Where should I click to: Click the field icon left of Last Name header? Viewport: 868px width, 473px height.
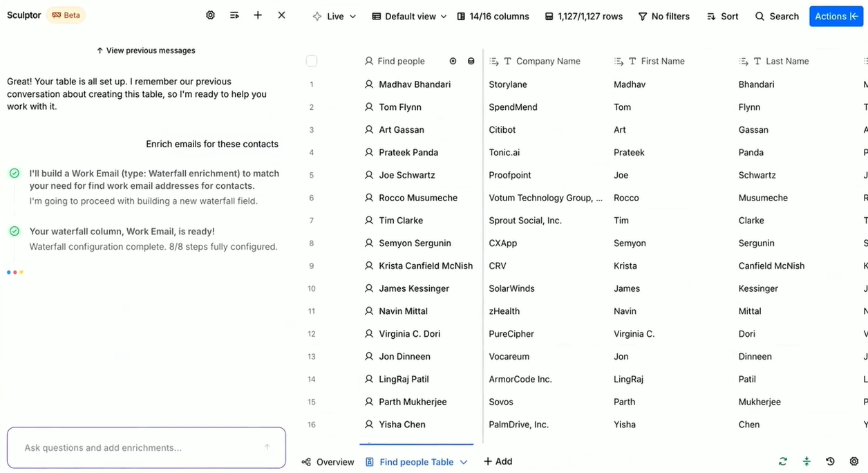click(744, 62)
